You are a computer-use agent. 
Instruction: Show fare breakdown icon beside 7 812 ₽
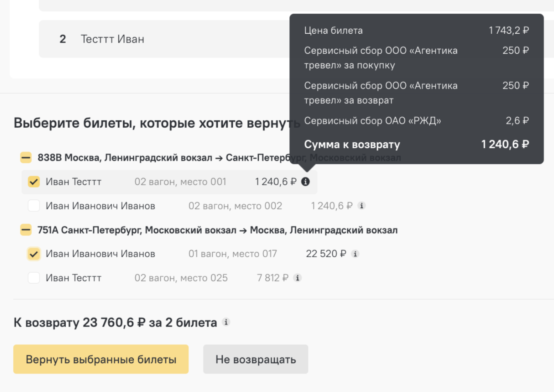pyautogui.click(x=297, y=278)
